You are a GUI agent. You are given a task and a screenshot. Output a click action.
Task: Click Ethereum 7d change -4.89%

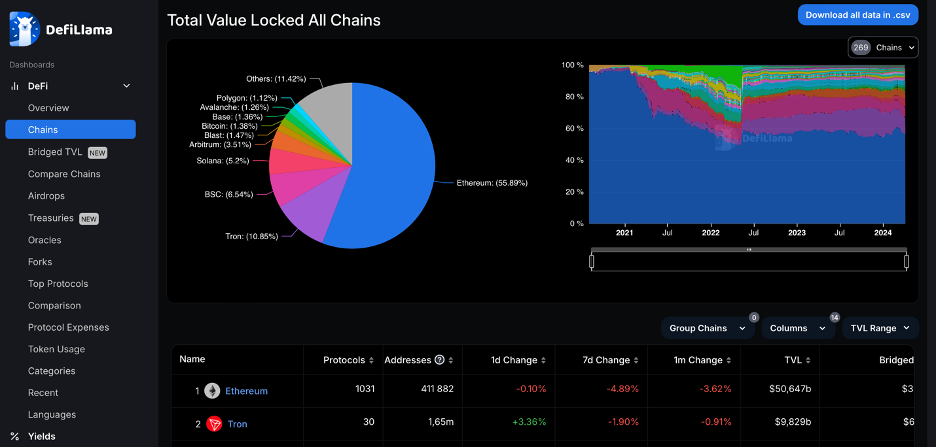coord(621,389)
